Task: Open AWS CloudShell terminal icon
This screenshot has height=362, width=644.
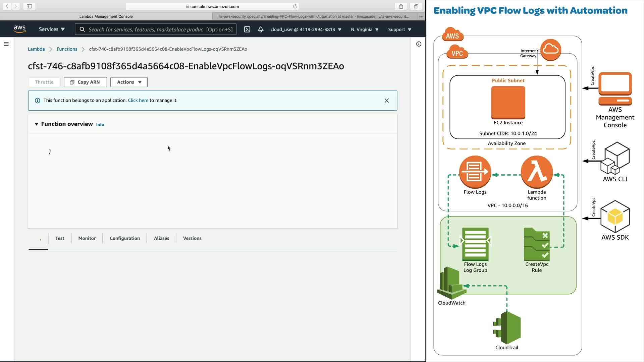Action: click(x=247, y=29)
